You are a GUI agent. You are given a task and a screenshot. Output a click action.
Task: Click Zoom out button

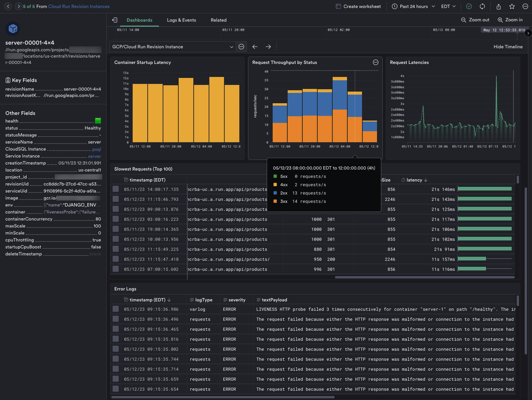(x=475, y=20)
